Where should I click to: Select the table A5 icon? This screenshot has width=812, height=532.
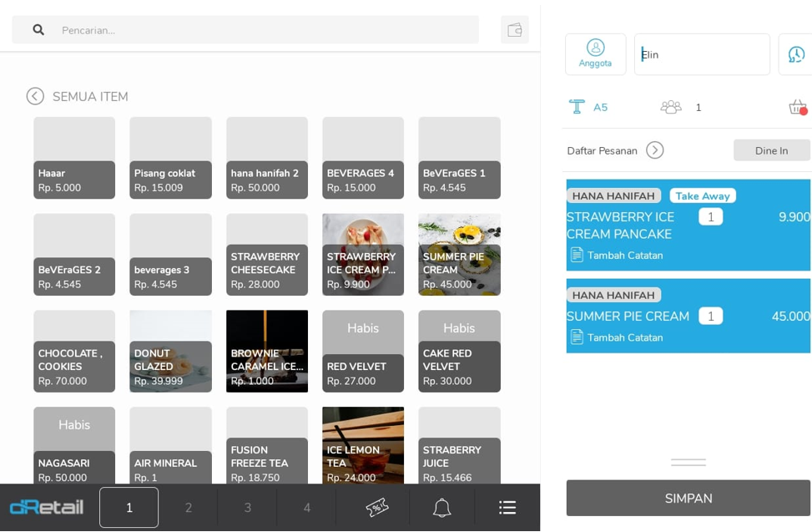577,107
